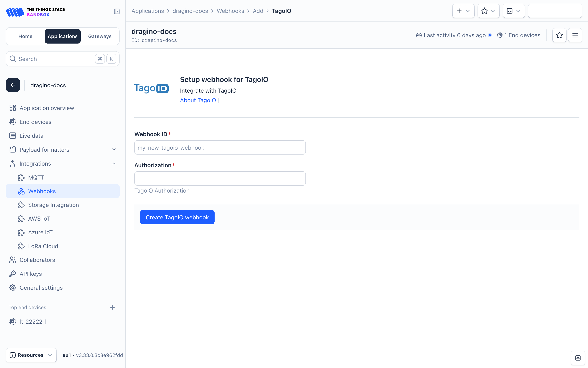Image resolution: width=588 pixels, height=368 pixels.
Task: Open lt-22222-l end device
Action: click(x=63, y=322)
